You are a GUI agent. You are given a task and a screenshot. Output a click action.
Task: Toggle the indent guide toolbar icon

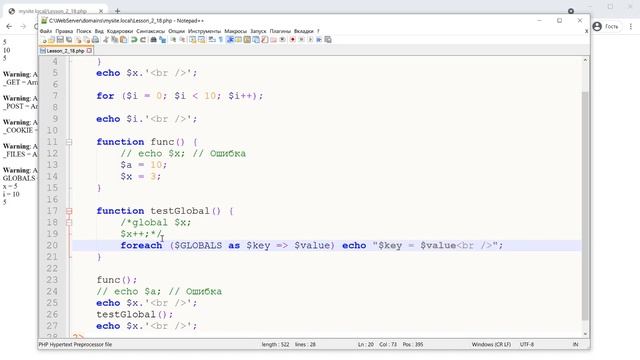pyautogui.click(x=230, y=40)
